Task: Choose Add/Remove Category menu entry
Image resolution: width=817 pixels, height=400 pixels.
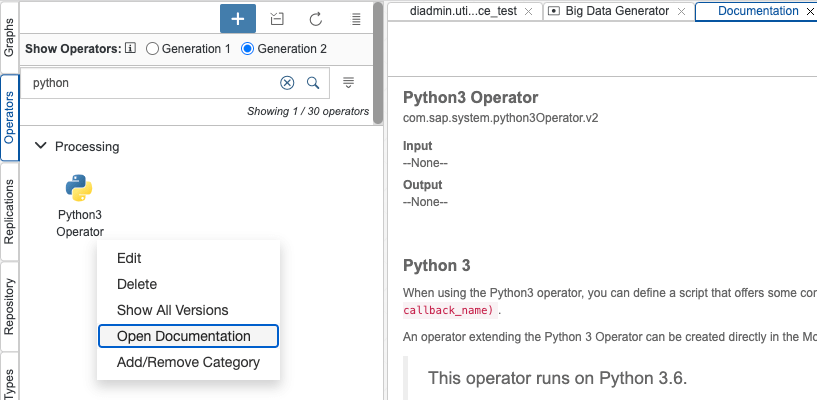Action: [188, 362]
